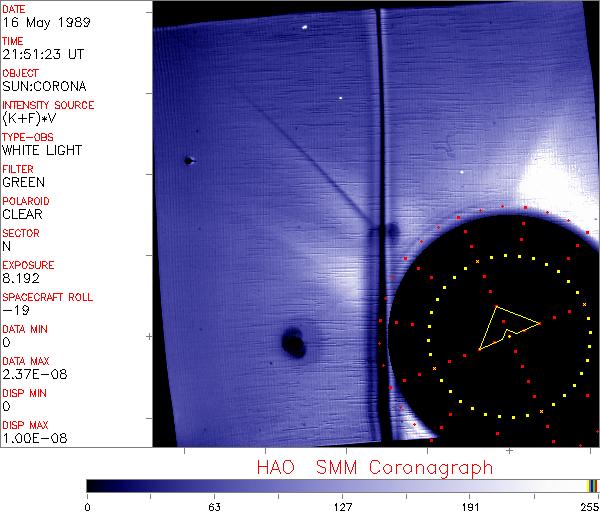
Task: Click the SECTOR label
Action: (21, 233)
